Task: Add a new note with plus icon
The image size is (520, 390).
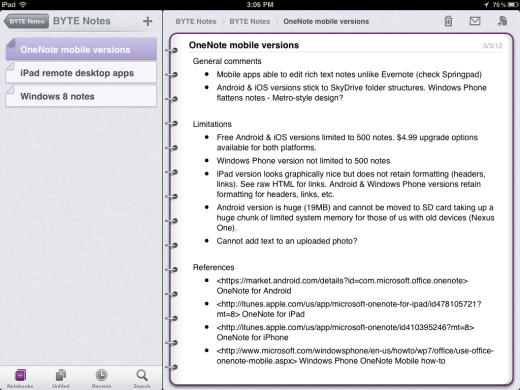Action: coord(147,21)
